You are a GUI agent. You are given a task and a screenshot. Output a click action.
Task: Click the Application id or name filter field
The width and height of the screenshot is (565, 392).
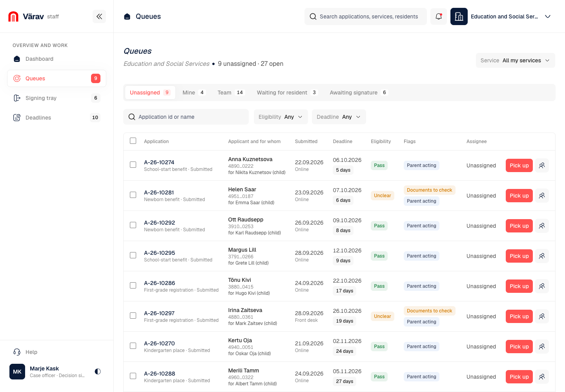coord(186,117)
